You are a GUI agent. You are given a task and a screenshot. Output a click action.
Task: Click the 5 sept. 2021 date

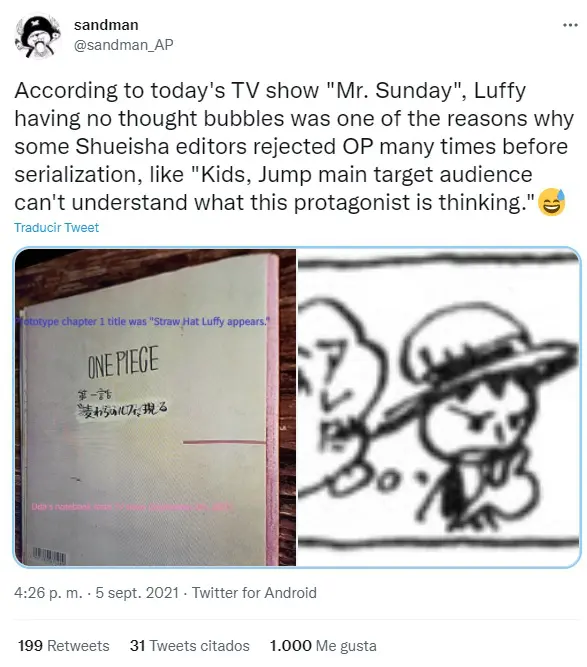tap(137, 593)
